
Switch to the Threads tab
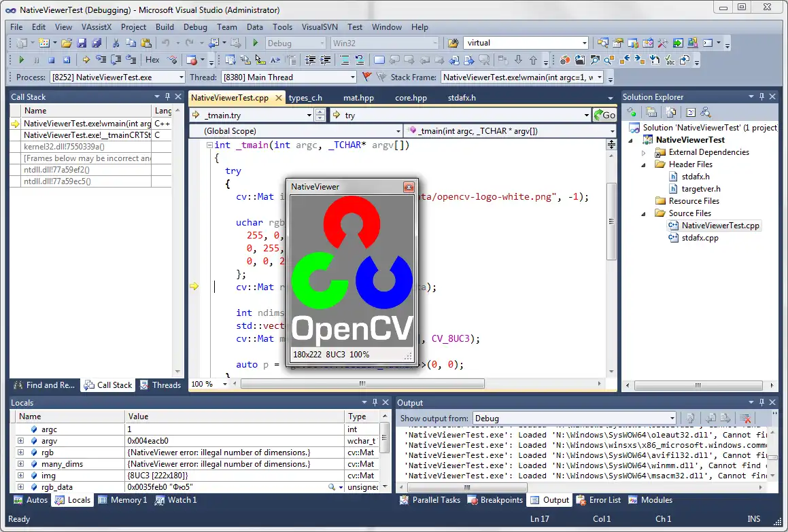[x=161, y=385]
